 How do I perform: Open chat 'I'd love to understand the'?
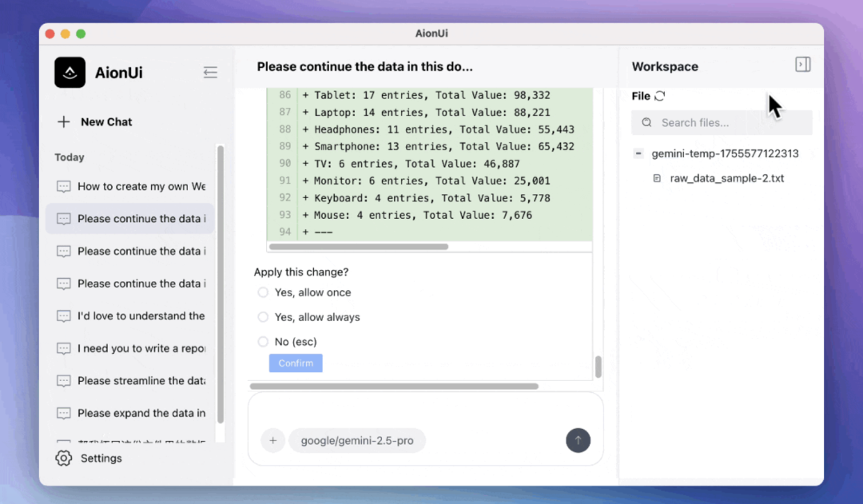point(130,315)
